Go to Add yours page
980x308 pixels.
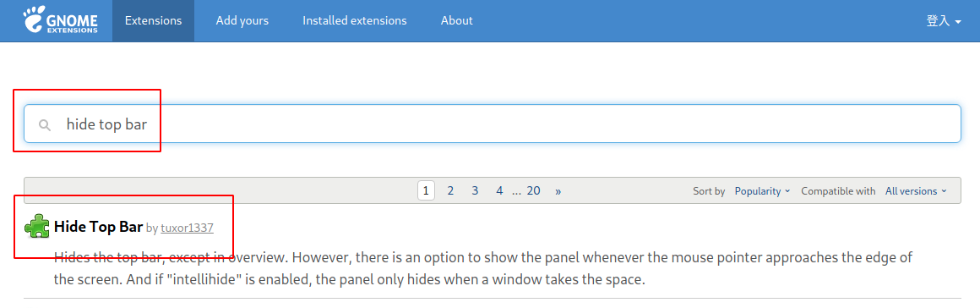pyautogui.click(x=242, y=20)
